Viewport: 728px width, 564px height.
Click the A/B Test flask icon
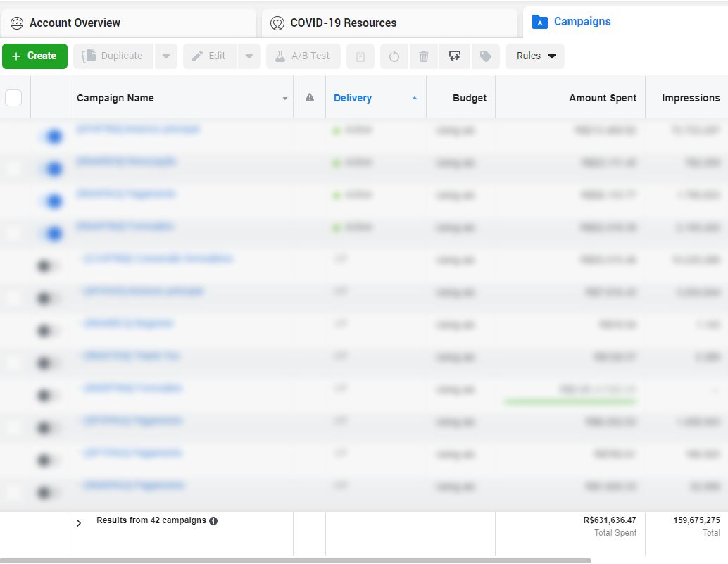click(280, 56)
